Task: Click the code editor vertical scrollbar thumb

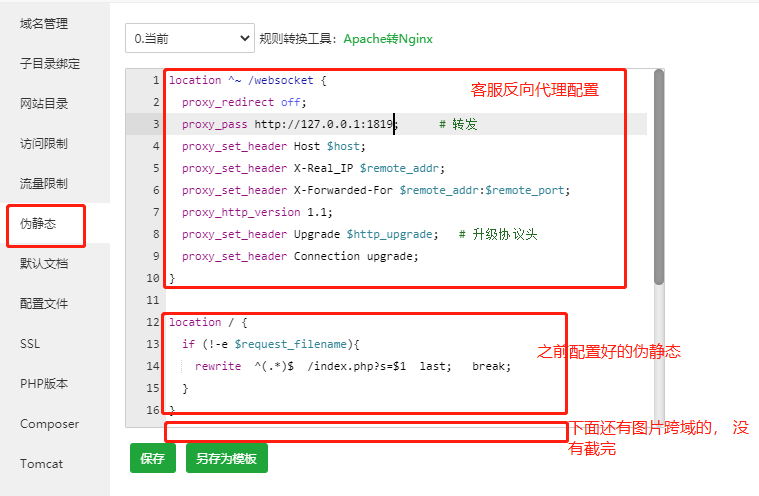Action: point(659,177)
